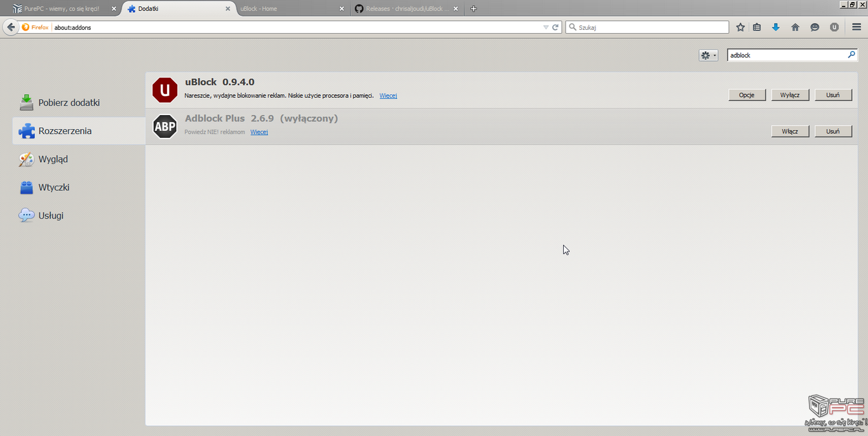Click the uBlock toolbar button
This screenshot has width=868, height=436.
point(834,27)
